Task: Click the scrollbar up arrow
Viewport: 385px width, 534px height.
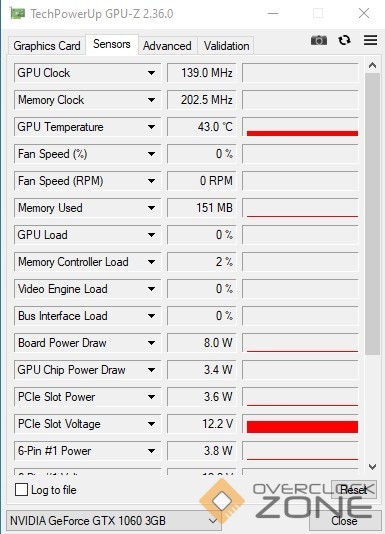Action: (372, 65)
